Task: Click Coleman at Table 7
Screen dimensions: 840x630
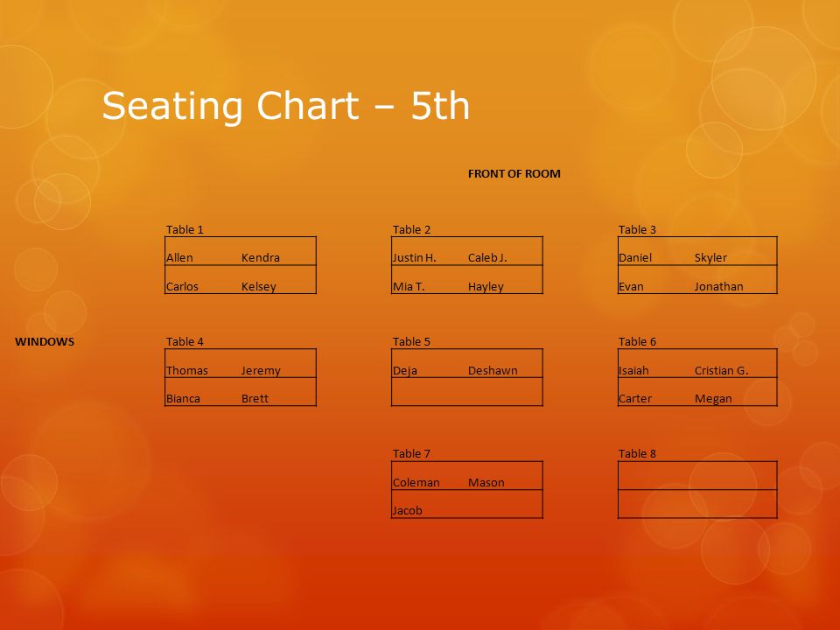Action: 416,483
